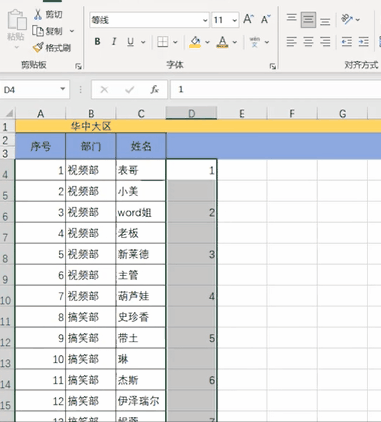Select the Format Painter brush
The width and height of the screenshot is (381, 422).
(x=38, y=48)
